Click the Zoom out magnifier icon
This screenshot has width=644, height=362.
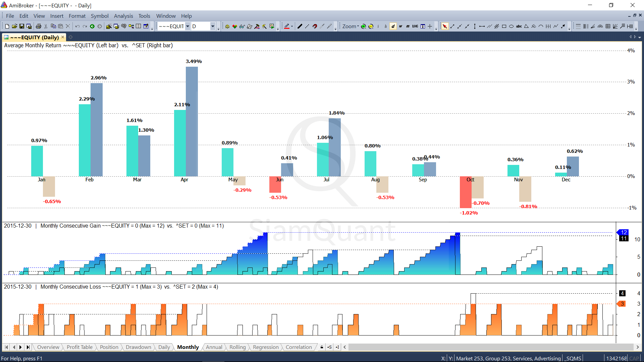click(x=371, y=26)
